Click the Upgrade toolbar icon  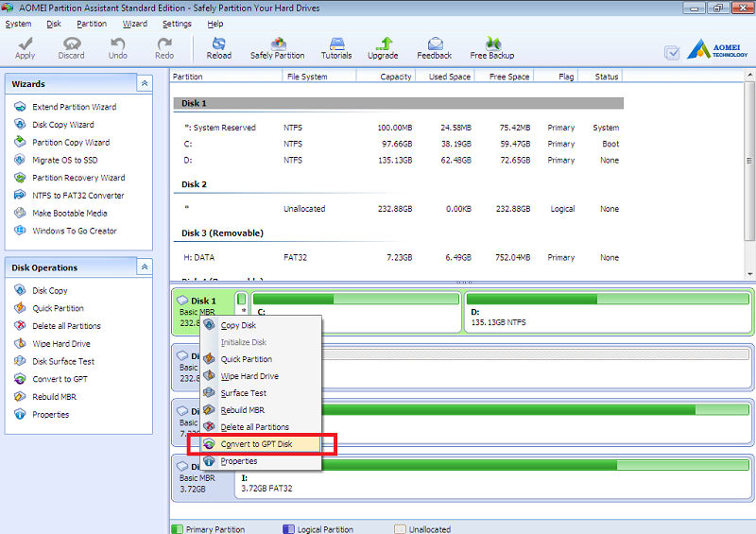pos(384,43)
